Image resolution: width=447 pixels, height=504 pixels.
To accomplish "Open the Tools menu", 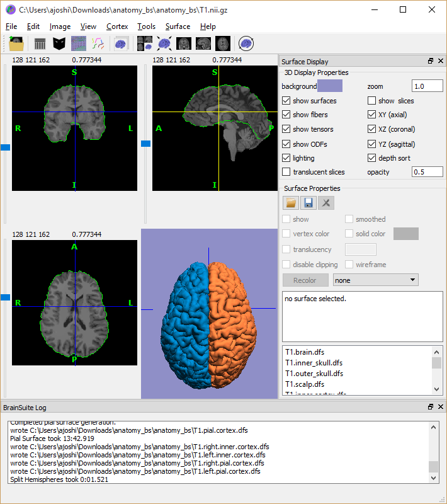I will pos(146,26).
